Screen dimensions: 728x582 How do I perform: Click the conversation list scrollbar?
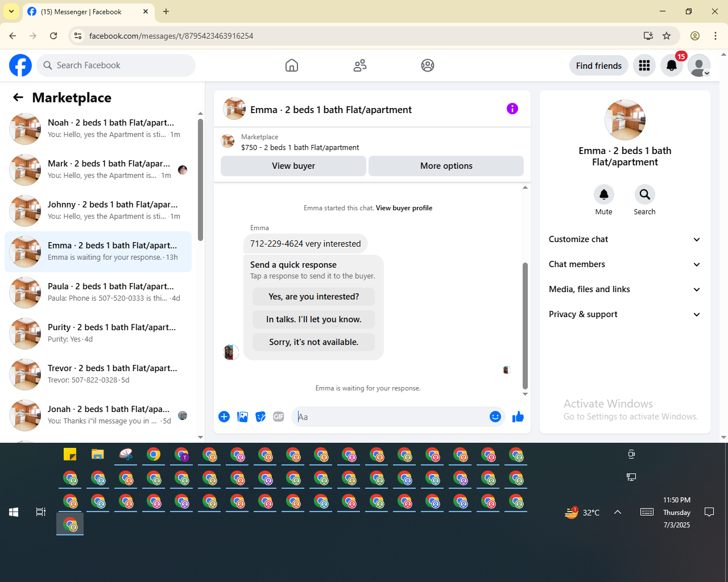(x=200, y=180)
